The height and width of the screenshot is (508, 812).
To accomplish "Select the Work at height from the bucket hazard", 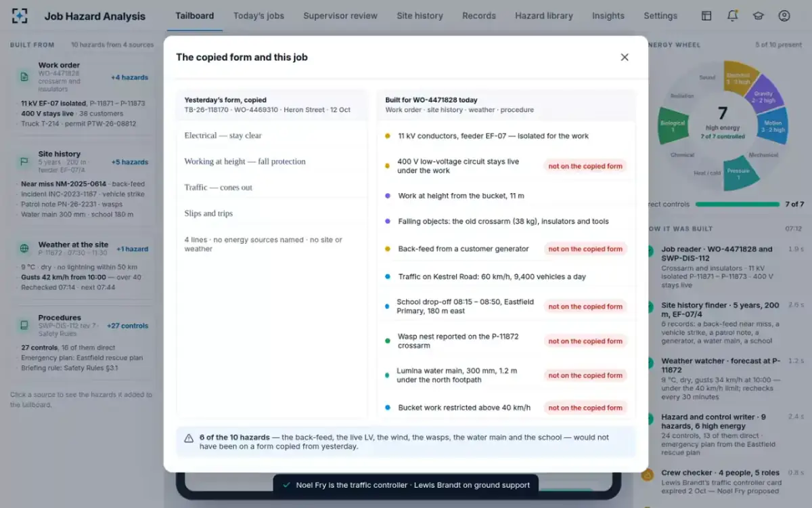I will pyautogui.click(x=506, y=196).
